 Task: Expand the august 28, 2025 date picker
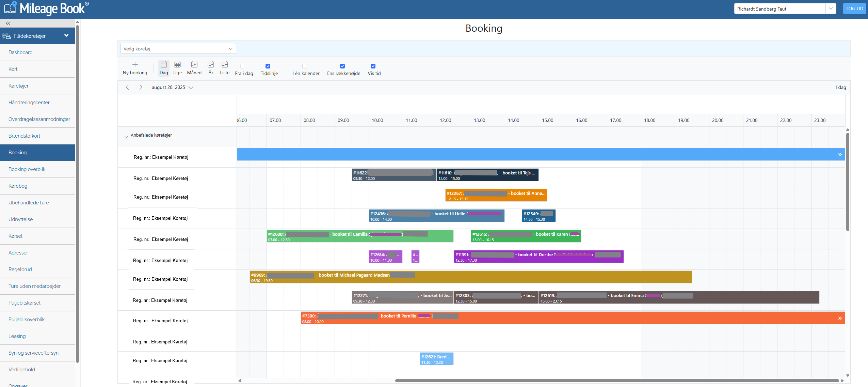[173, 87]
